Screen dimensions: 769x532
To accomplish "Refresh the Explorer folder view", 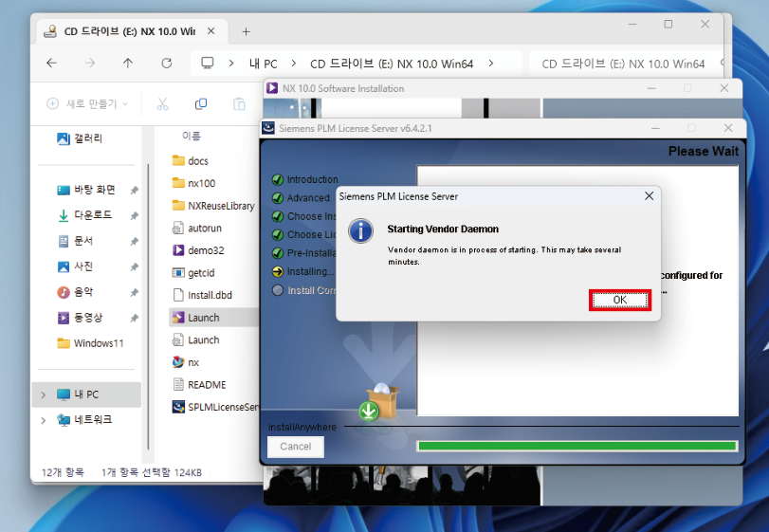I will click(x=167, y=63).
